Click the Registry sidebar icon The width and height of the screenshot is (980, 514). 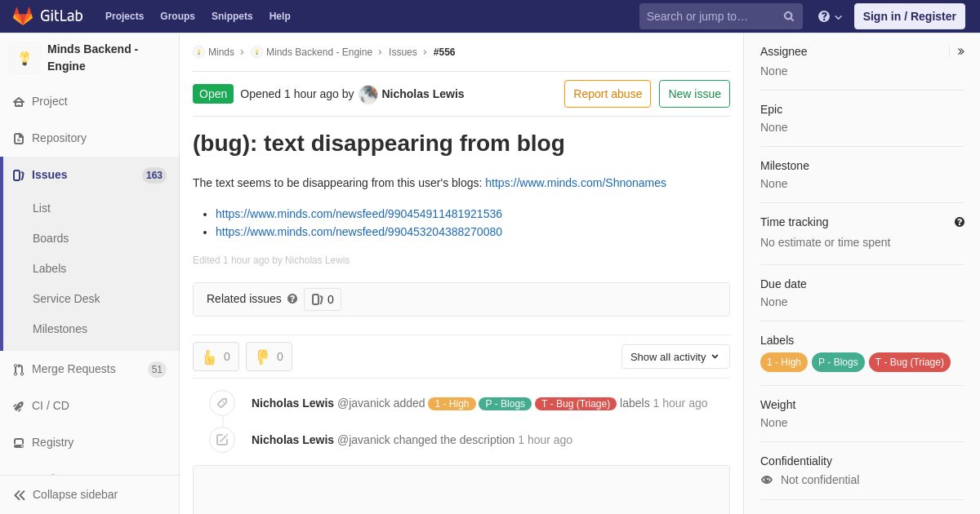[x=19, y=443]
